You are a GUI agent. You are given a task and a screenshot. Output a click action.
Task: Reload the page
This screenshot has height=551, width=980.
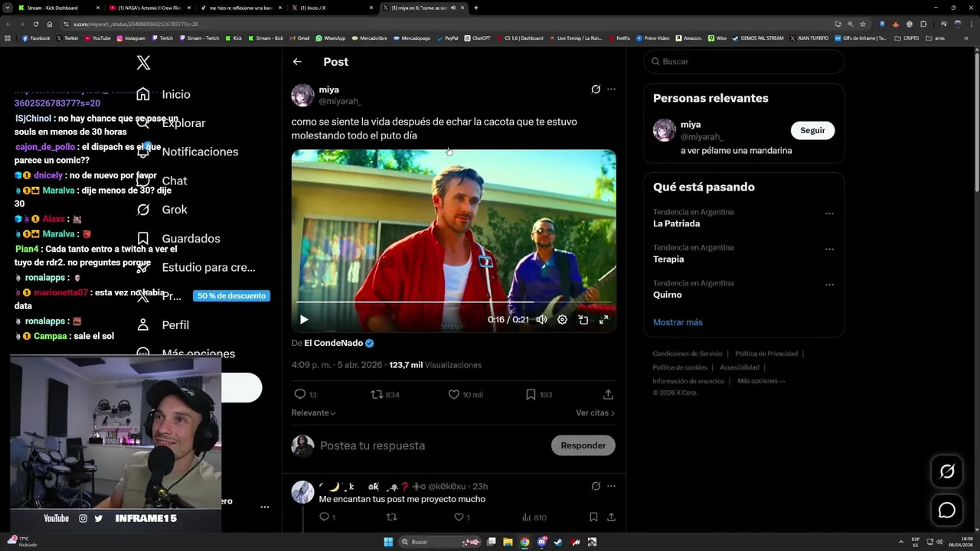pyautogui.click(x=36, y=24)
